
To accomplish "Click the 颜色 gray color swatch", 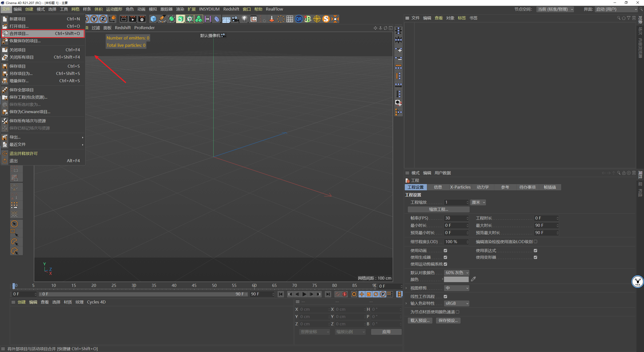I will [456, 279].
